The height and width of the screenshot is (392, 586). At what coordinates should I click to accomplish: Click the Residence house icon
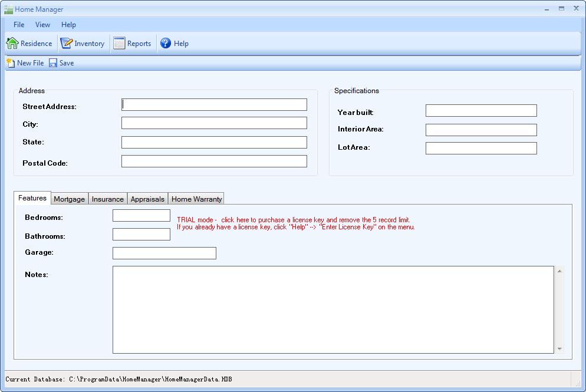point(12,44)
